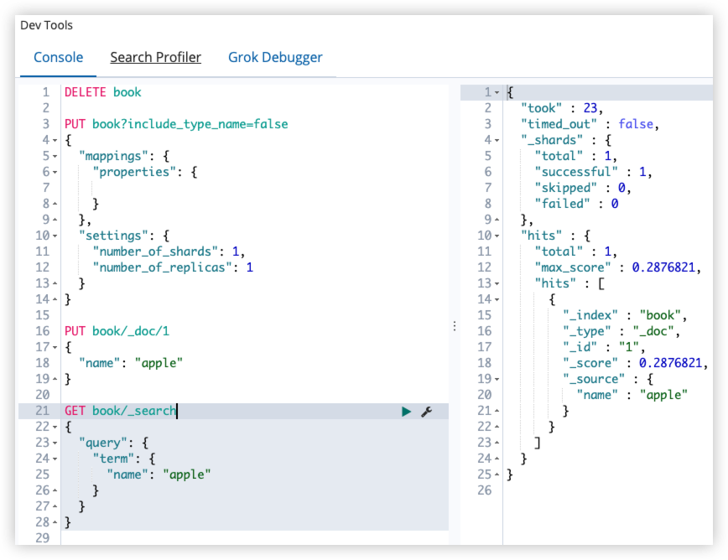This screenshot has width=728, height=560.
Task: Fold the "term" block on line 24
Action: tap(55, 459)
